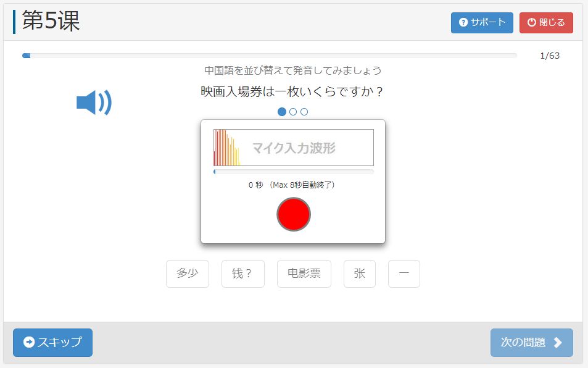This screenshot has height=368, width=588.
Task: Click the sentence 映画入場券は一枚いくらですか？
Action: pyautogui.click(x=292, y=91)
